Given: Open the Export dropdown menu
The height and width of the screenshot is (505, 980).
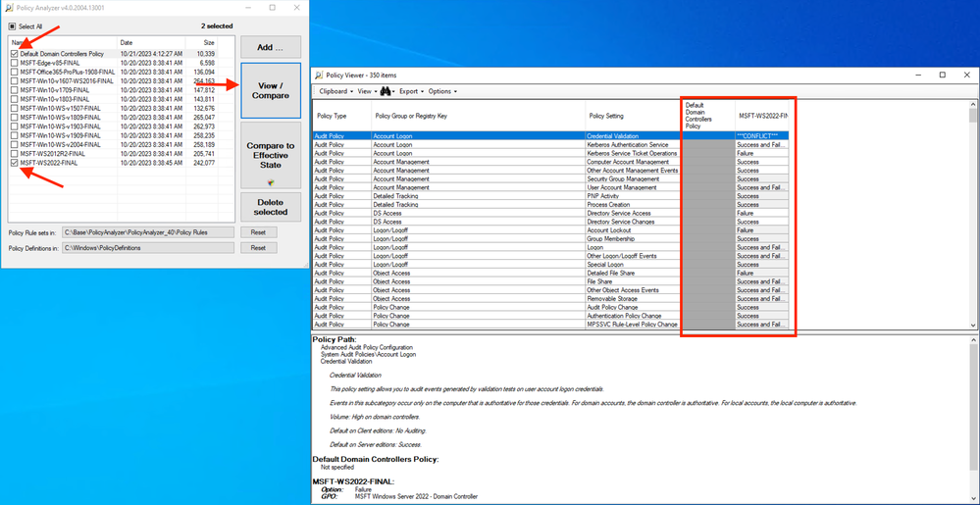Looking at the screenshot, I should pyautogui.click(x=411, y=91).
